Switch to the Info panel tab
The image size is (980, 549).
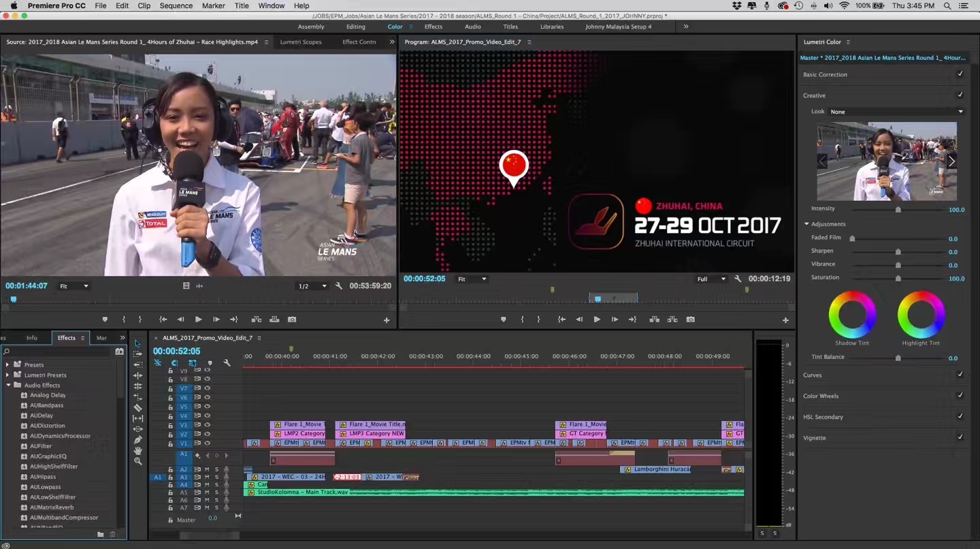pyautogui.click(x=32, y=338)
